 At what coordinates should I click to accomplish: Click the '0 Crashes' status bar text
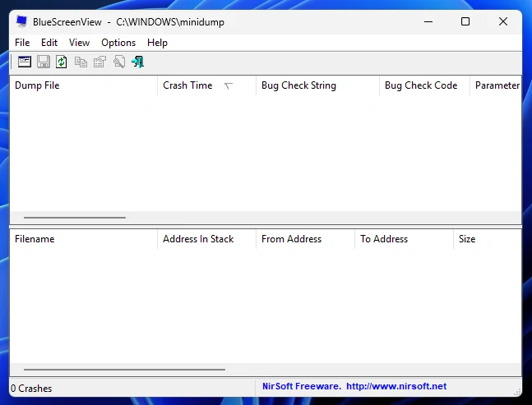pos(31,389)
